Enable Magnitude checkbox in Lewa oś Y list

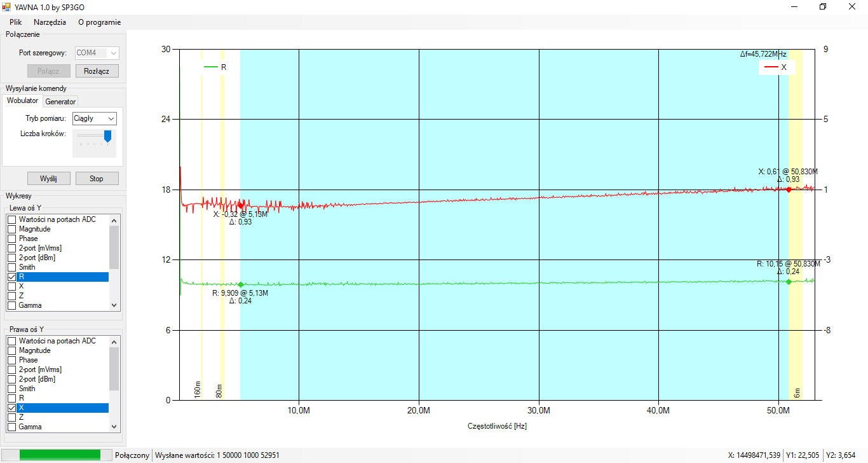click(x=11, y=229)
